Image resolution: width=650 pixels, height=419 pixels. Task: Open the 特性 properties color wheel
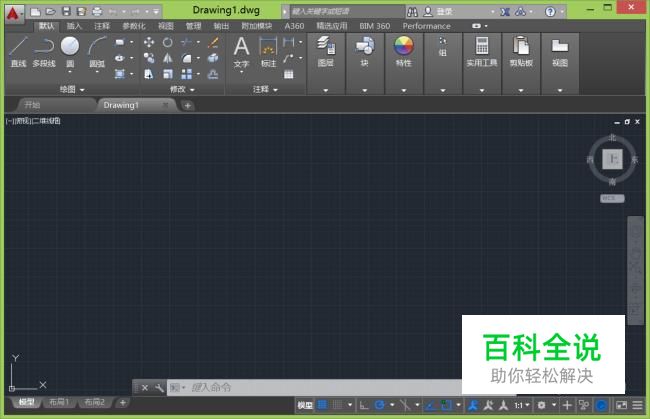pos(403,48)
